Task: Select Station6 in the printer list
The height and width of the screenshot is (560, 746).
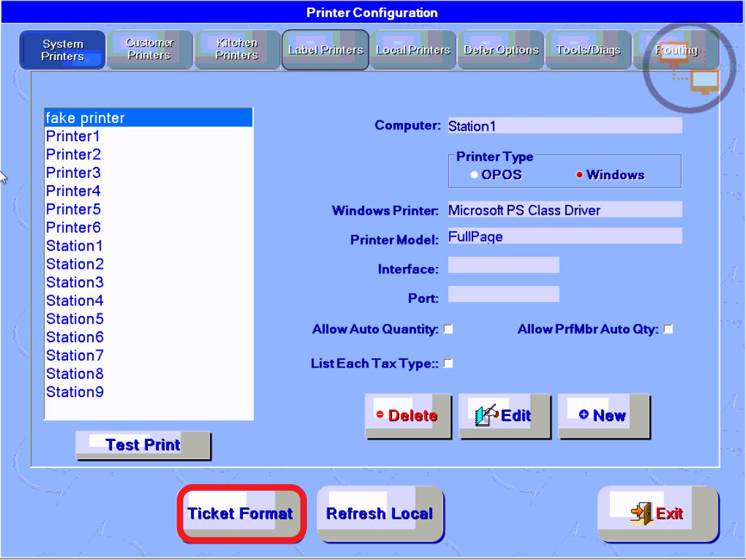Action: pos(149,337)
